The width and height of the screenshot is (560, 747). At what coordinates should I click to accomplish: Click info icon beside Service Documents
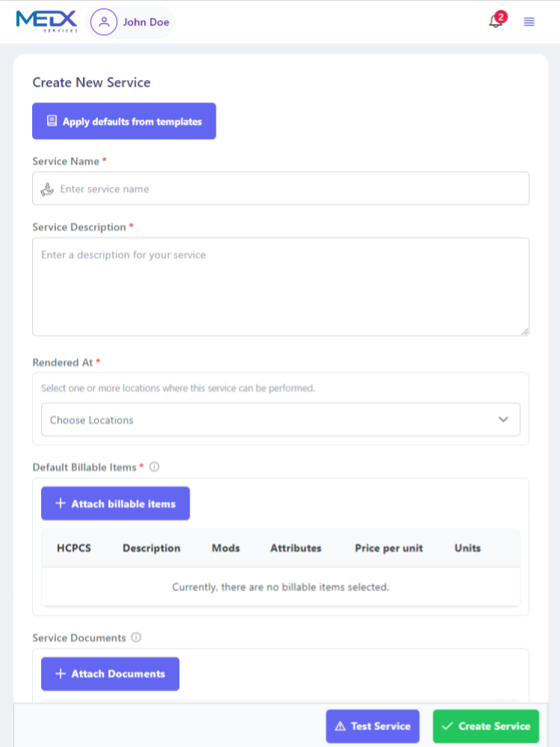click(136, 637)
